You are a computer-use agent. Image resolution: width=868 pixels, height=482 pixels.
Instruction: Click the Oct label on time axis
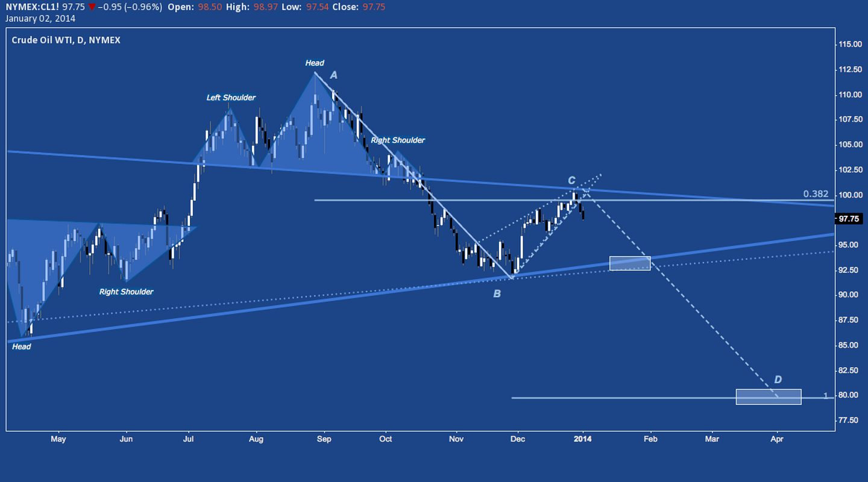pyautogui.click(x=386, y=439)
